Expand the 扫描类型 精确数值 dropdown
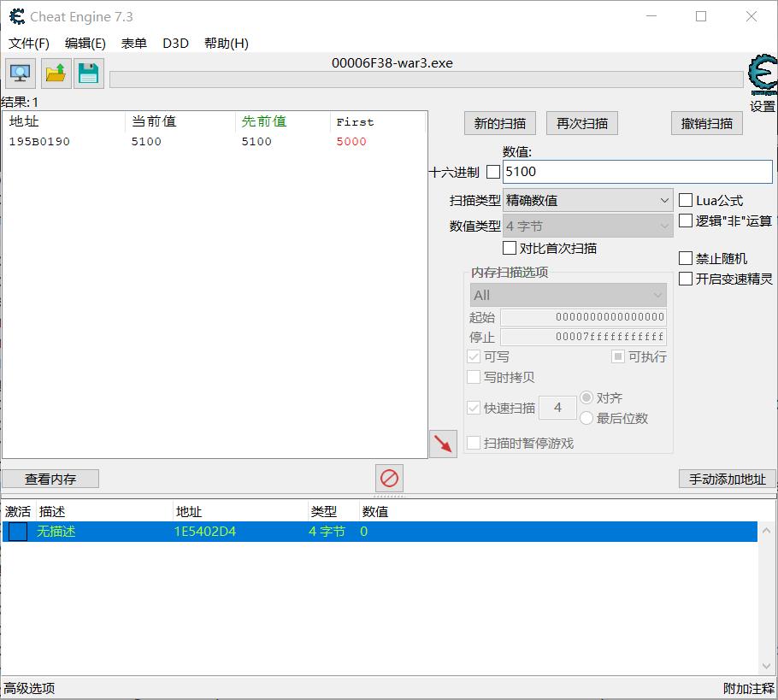778x700 pixels. pos(587,200)
